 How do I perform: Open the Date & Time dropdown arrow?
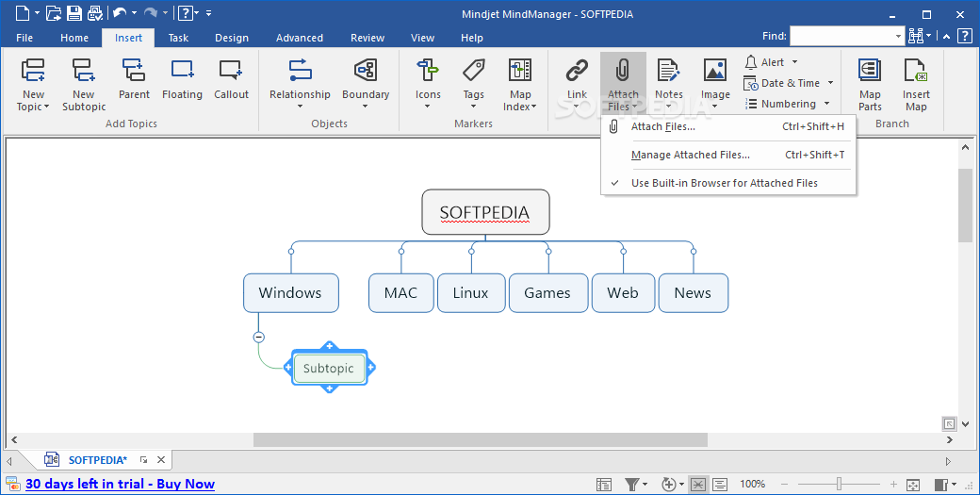[830, 83]
